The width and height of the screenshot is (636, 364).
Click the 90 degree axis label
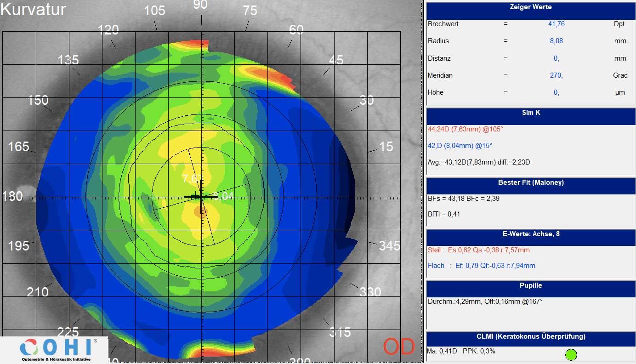pyautogui.click(x=200, y=5)
